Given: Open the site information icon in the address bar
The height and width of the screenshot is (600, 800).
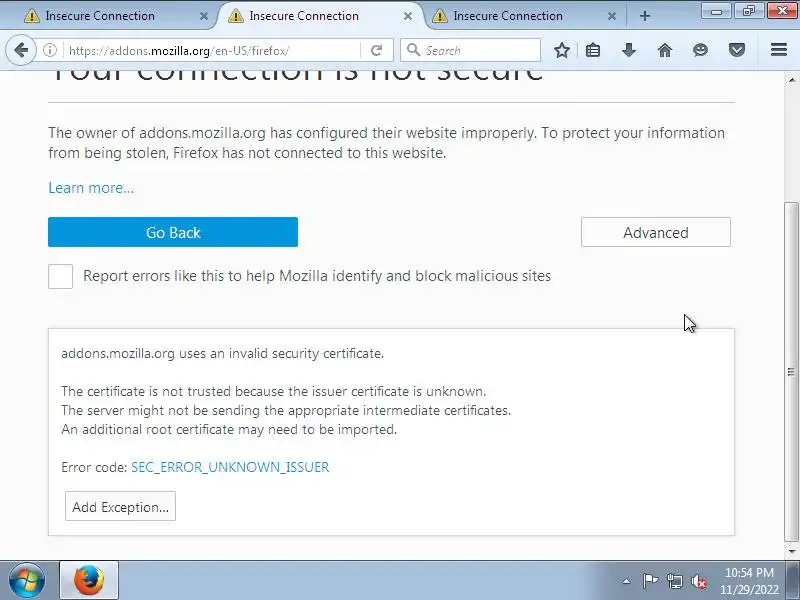Looking at the screenshot, I should 49,50.
